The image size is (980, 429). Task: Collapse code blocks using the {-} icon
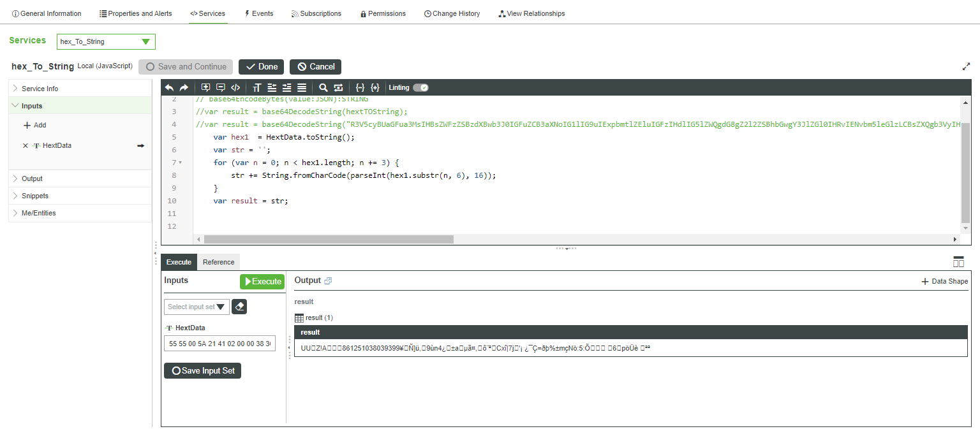pyautogui.click(x=360, y=87)
